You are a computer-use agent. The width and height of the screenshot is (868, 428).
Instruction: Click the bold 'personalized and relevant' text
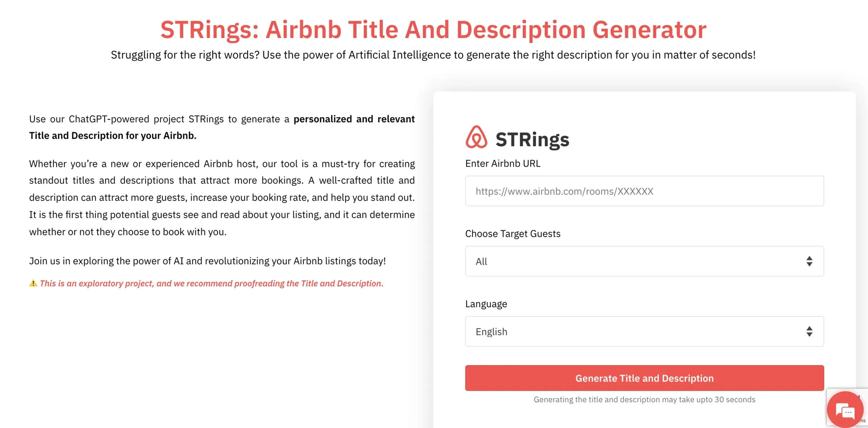[x=354, y=119]
